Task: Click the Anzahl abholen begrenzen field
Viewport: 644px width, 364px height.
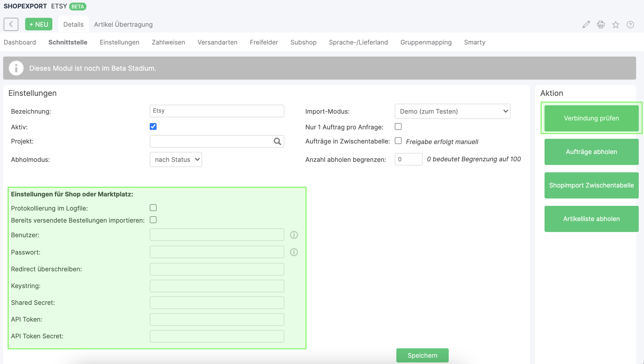Action: click(x=408, y=159)
